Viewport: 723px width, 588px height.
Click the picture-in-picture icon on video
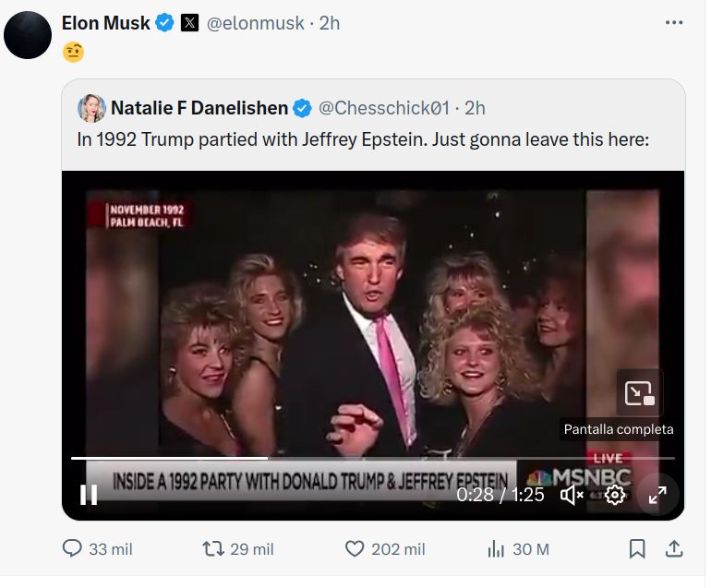tap(639, 393)
